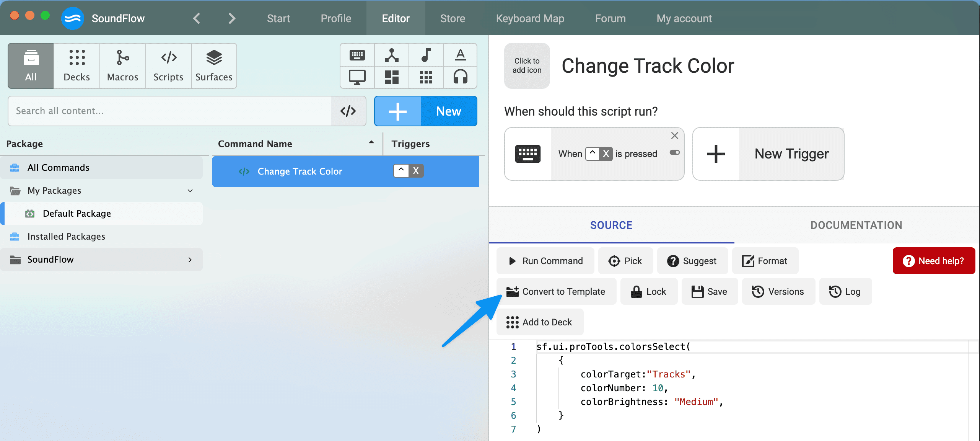Open the Keyboard Map tab
980x441 pixels.
click(x=530, y=18)
